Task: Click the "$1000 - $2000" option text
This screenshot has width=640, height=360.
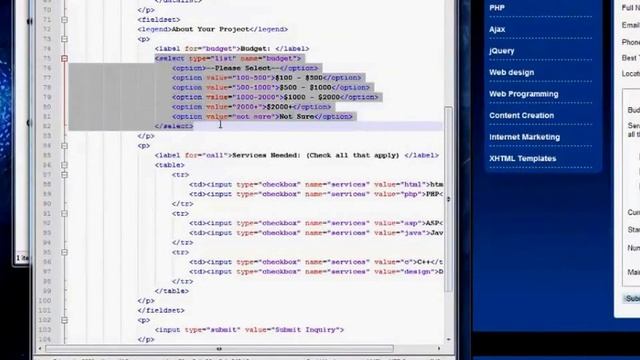Action: [x=312, y=97]
